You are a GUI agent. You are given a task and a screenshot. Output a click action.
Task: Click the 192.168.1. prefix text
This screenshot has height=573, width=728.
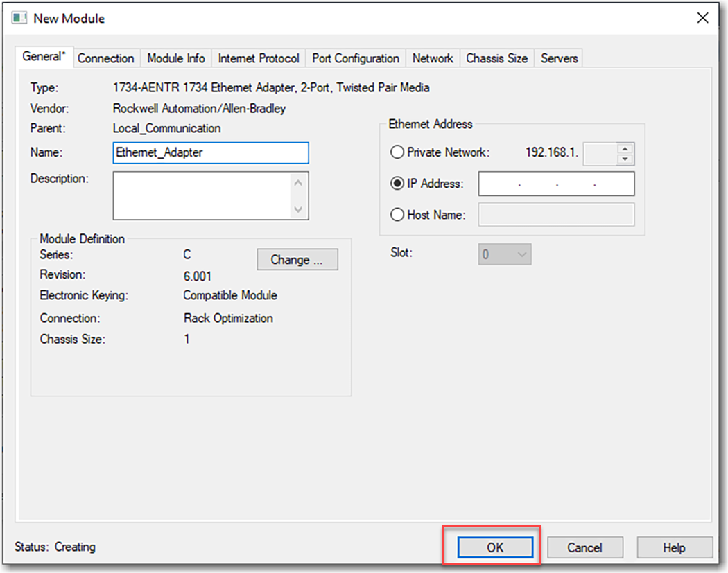click(552, 152)
